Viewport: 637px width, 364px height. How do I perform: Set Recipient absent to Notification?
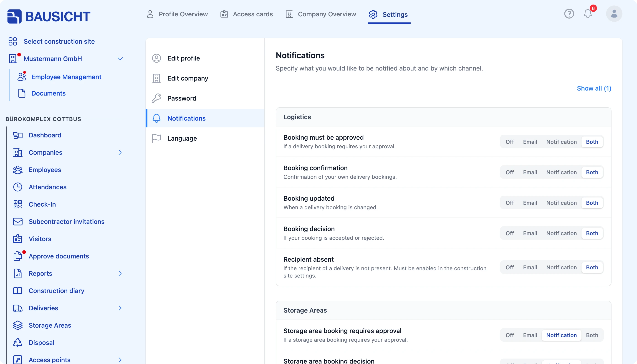click(x=561, y=267)
